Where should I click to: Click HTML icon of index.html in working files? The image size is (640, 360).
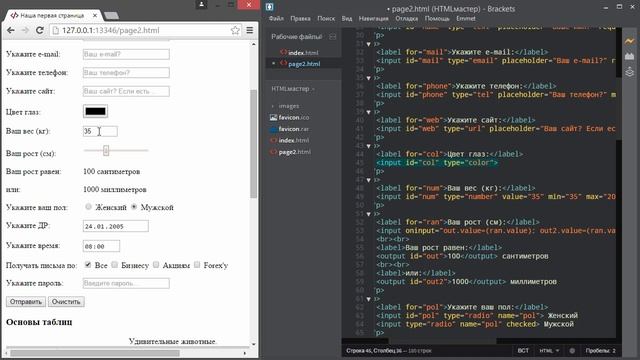[x=284, y=53]
